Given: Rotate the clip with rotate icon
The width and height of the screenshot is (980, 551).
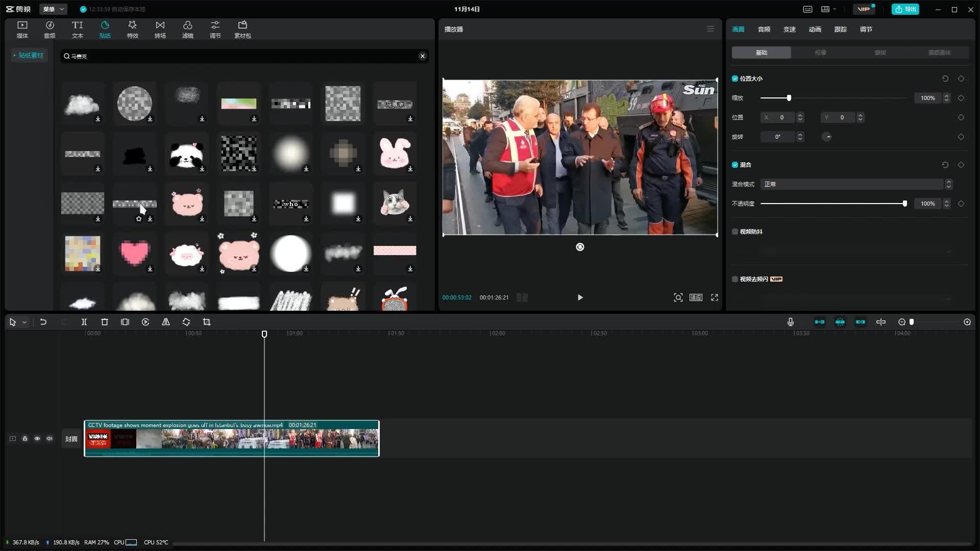Looking at the screenshot, I should coord(186,322).
